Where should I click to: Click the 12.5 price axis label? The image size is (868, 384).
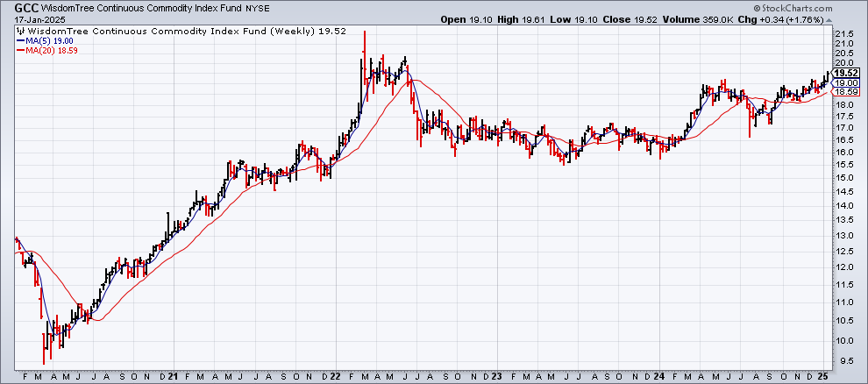[x=843, y=251]
